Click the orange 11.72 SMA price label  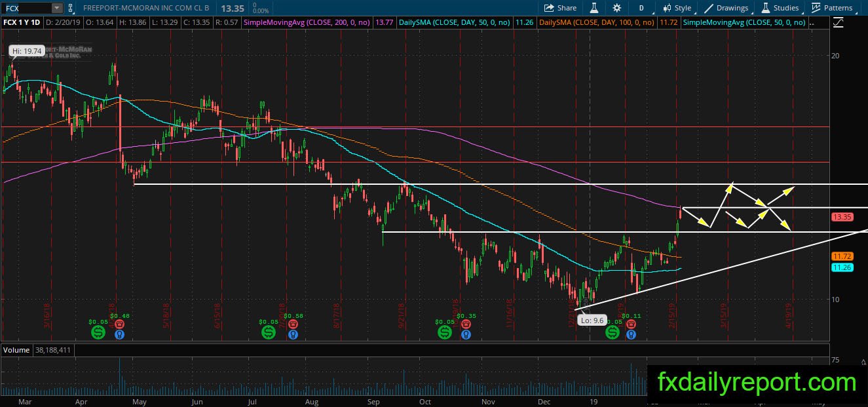[841, 256]
